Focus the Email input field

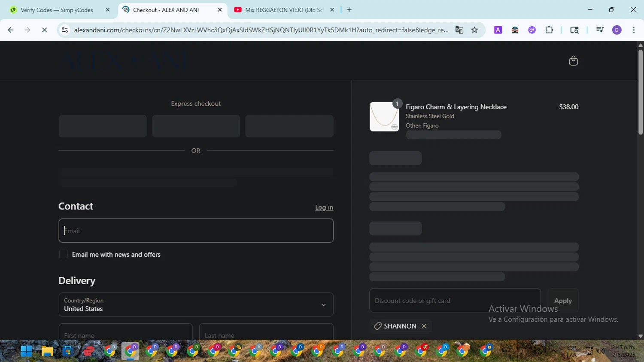[x=196, y=231]
